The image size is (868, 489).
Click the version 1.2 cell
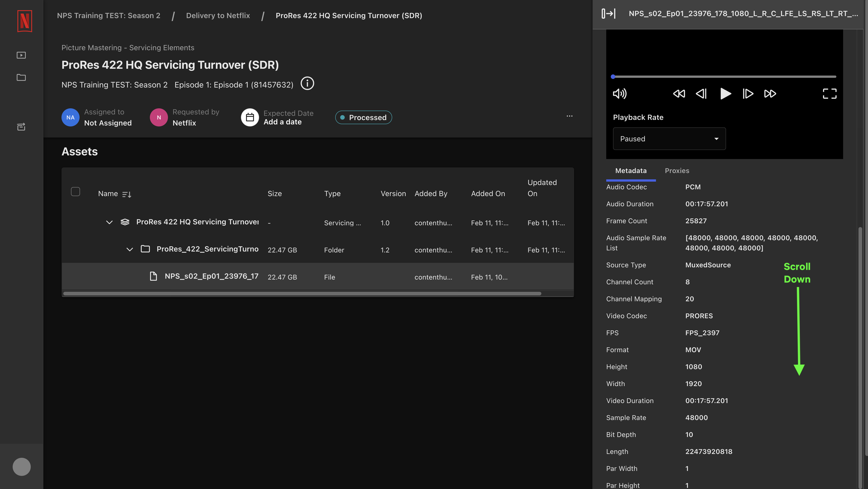pyautogui.click(x=385, y=250)
